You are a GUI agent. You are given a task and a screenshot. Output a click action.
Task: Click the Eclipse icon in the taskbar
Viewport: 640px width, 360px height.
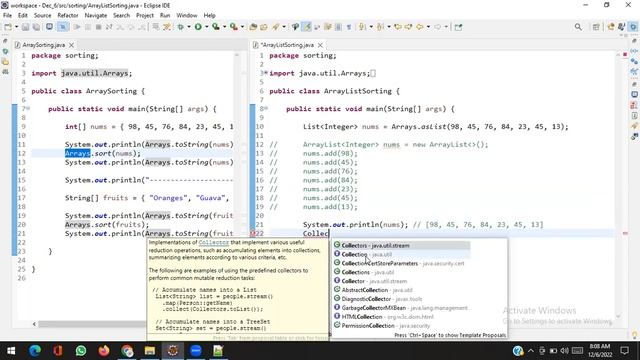173,350
